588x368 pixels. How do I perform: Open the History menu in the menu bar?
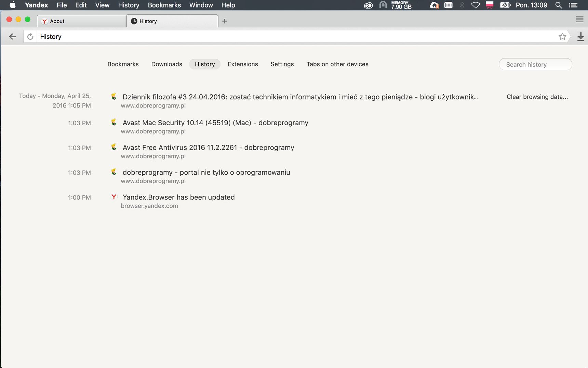tap(129, 5)
